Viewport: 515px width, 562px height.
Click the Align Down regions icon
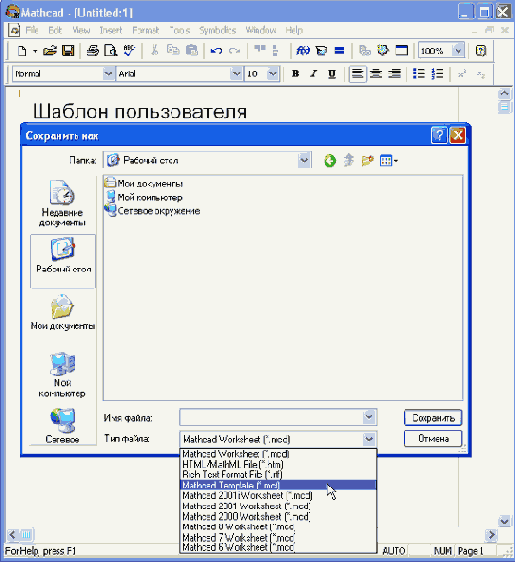coord(275,51)
